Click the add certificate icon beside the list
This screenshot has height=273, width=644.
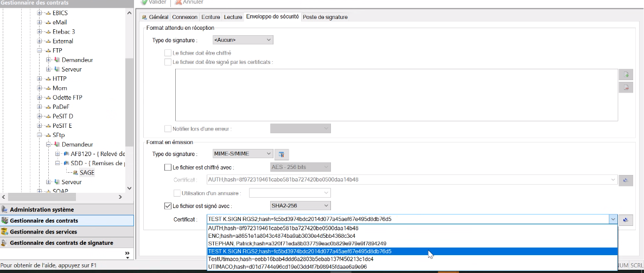pyautogui.click(x=626, y=75)
